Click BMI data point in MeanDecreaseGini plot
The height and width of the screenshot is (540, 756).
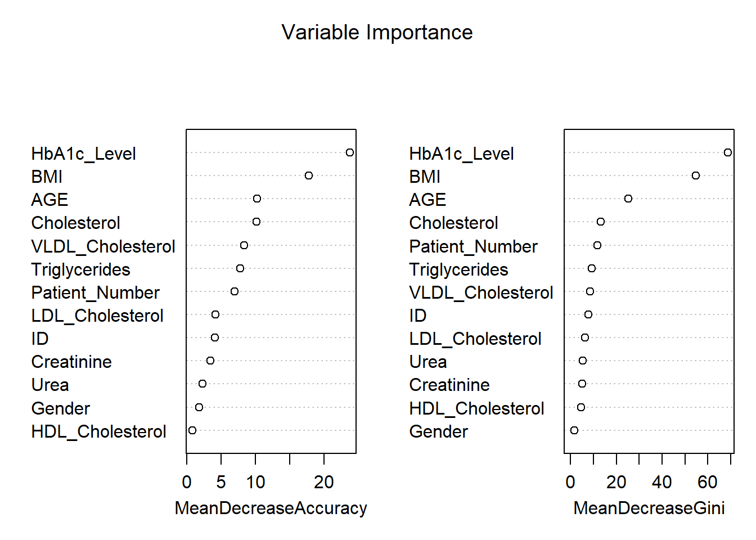(696, 175)
